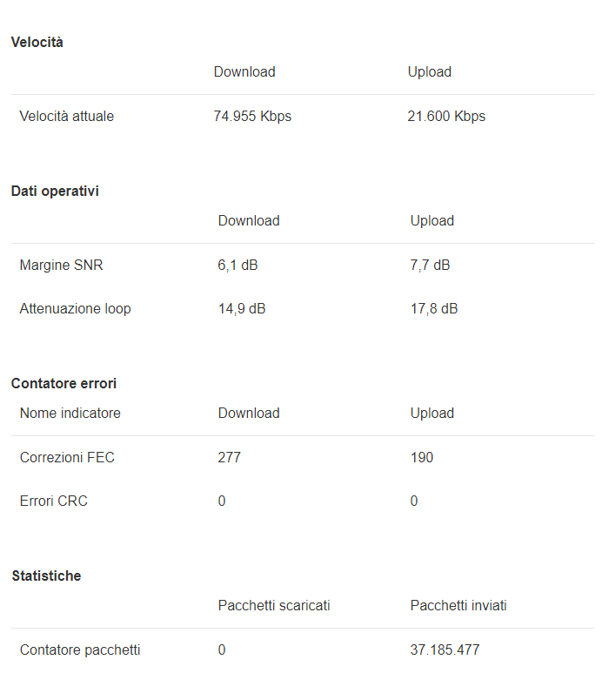Select the 14,9 dB attenuation value
Image resolution: width=602 pixels, height=700 pixels.
click(x=242, y=308)
